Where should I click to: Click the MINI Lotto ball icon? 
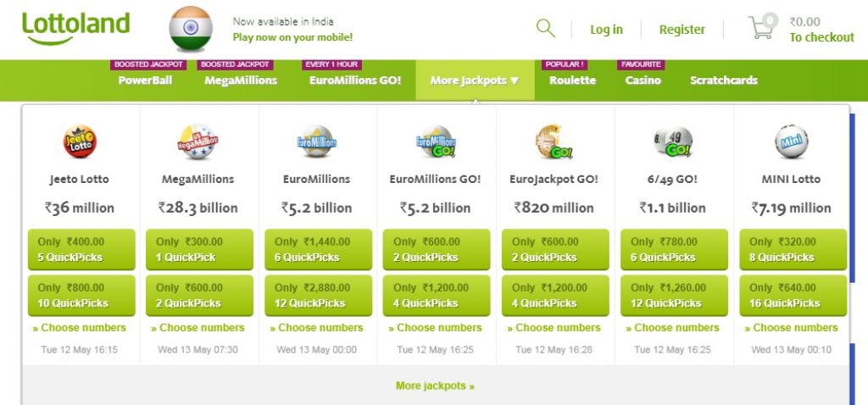tap(791, 141)
